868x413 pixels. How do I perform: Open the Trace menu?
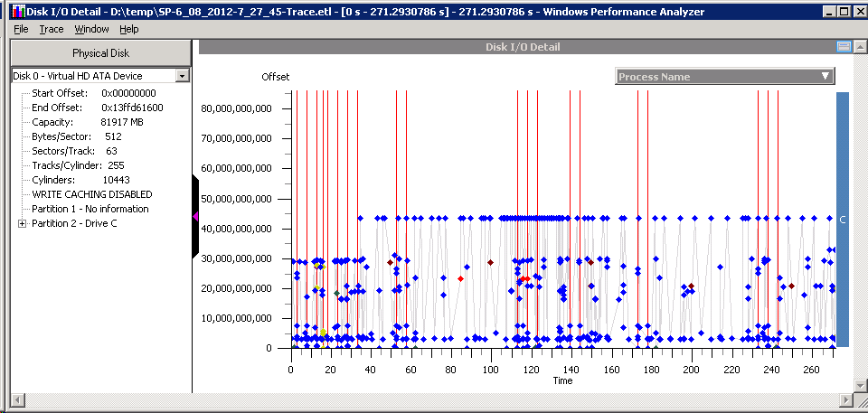(x=52, y=29)
